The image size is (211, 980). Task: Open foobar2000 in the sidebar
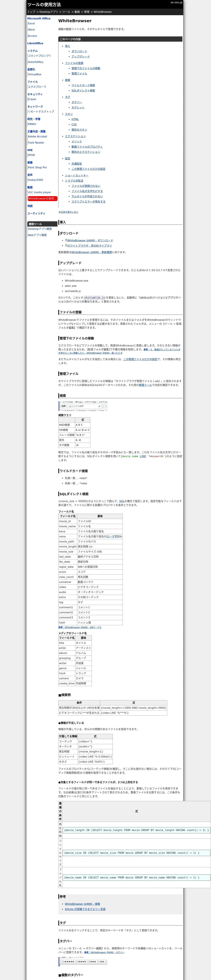tap(35, 180)
